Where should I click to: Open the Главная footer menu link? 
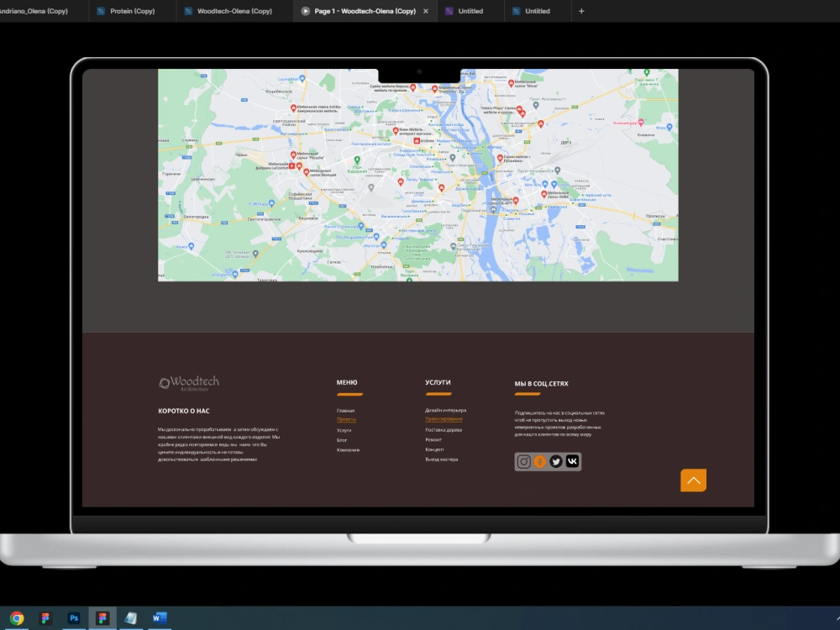pyautogui.click(x=345, y=411)
